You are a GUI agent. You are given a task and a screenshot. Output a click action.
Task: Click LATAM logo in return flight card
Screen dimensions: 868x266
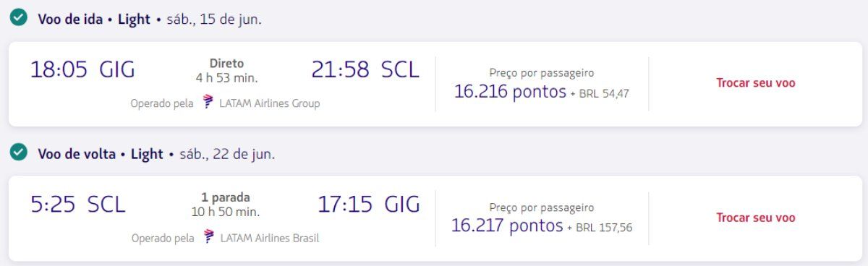coord(209,237)
